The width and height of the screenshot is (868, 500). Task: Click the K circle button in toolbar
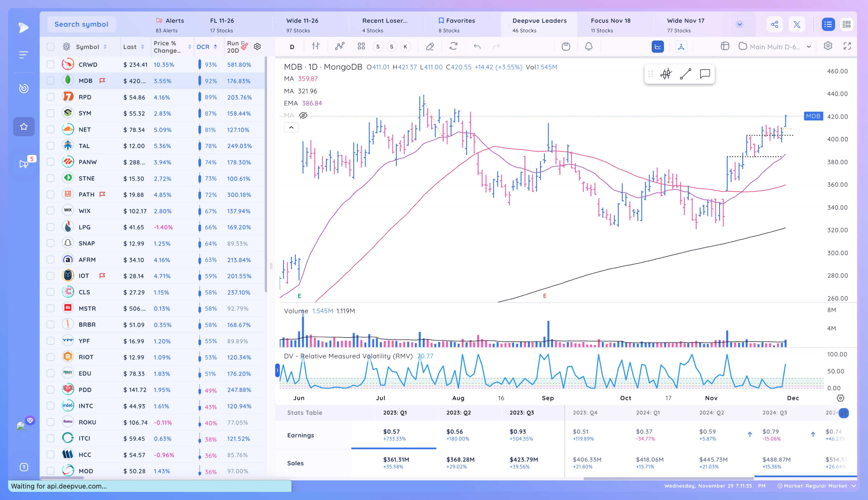(x=405, y=47)
